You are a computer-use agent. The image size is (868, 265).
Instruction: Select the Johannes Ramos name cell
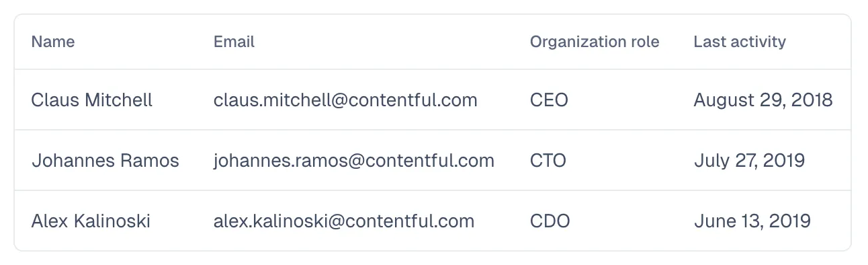(105, 161)
